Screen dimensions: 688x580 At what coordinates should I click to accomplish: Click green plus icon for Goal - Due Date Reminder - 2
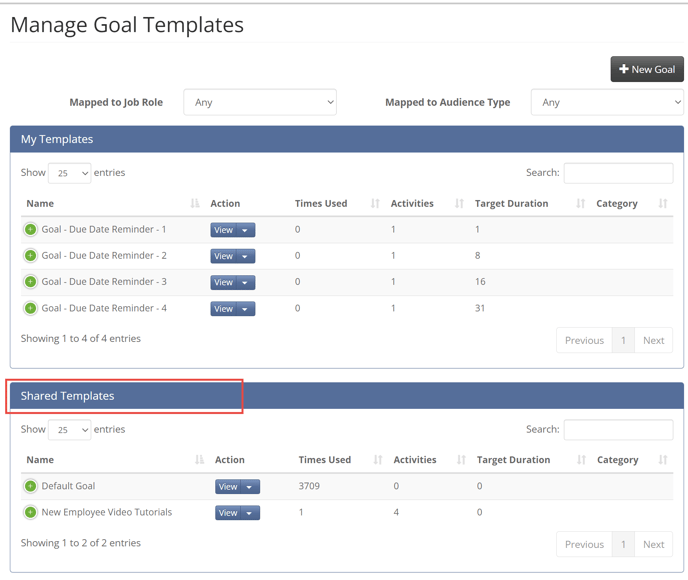pos(30,256)
